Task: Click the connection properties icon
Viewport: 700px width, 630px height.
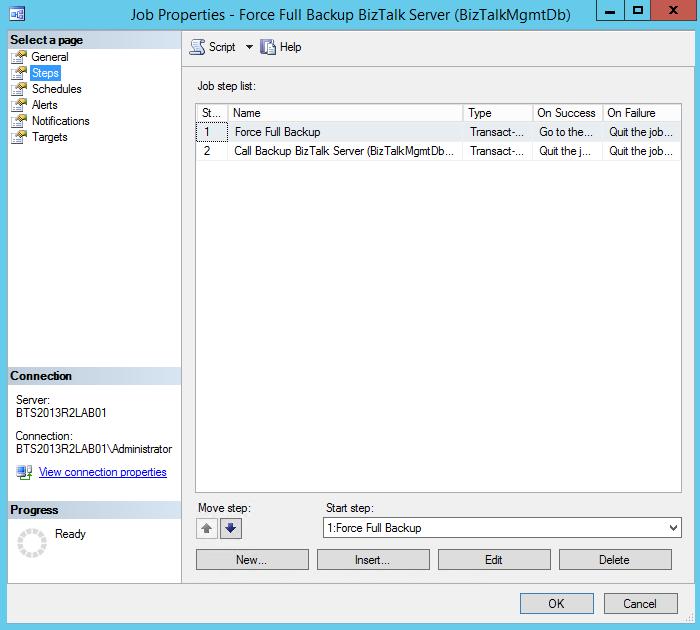Action: pos(24,472)
